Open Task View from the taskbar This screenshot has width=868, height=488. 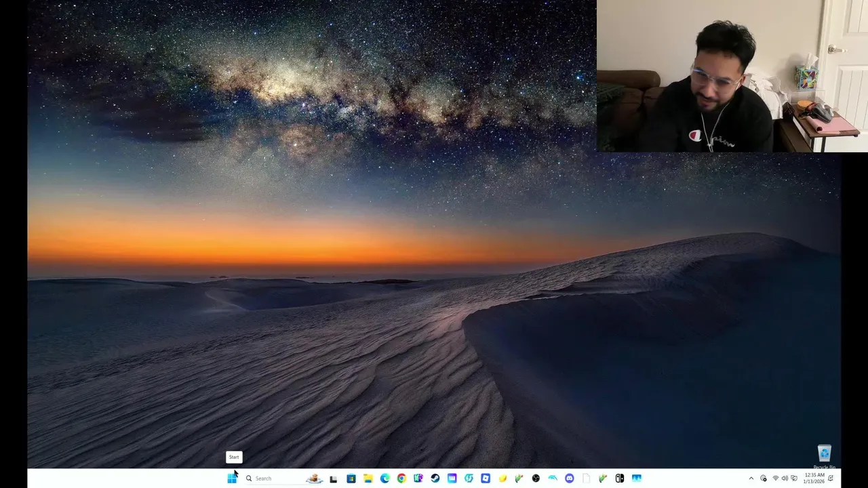point(333,479)
